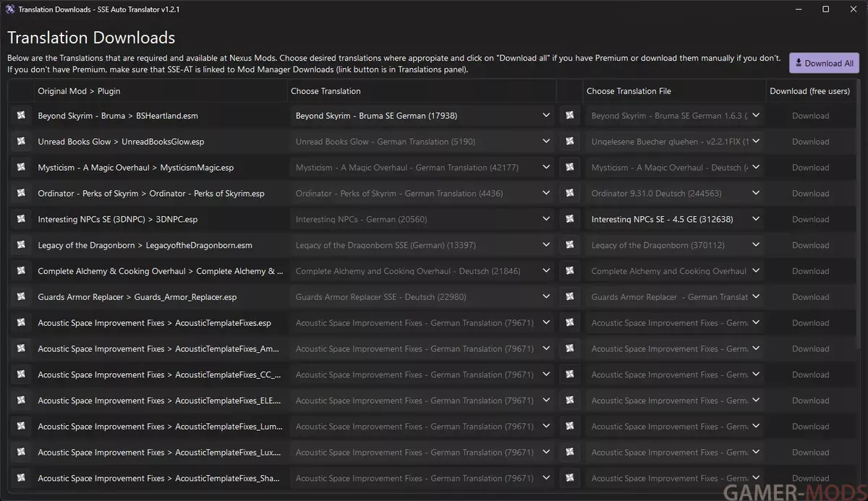Click Nexus Mods icon left of Beyond Skyrim - Bruma

[21, 116]
